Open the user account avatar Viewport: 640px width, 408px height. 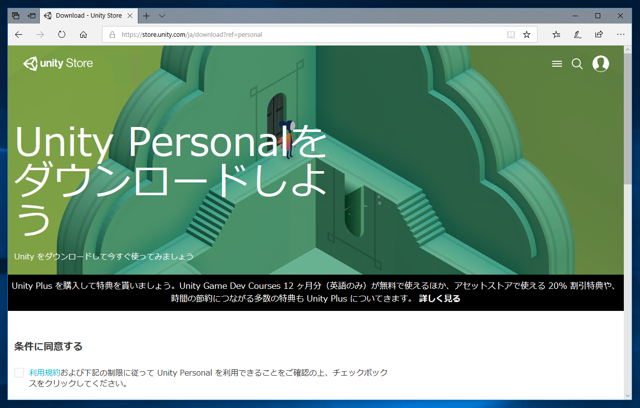(x=600, y=64)
